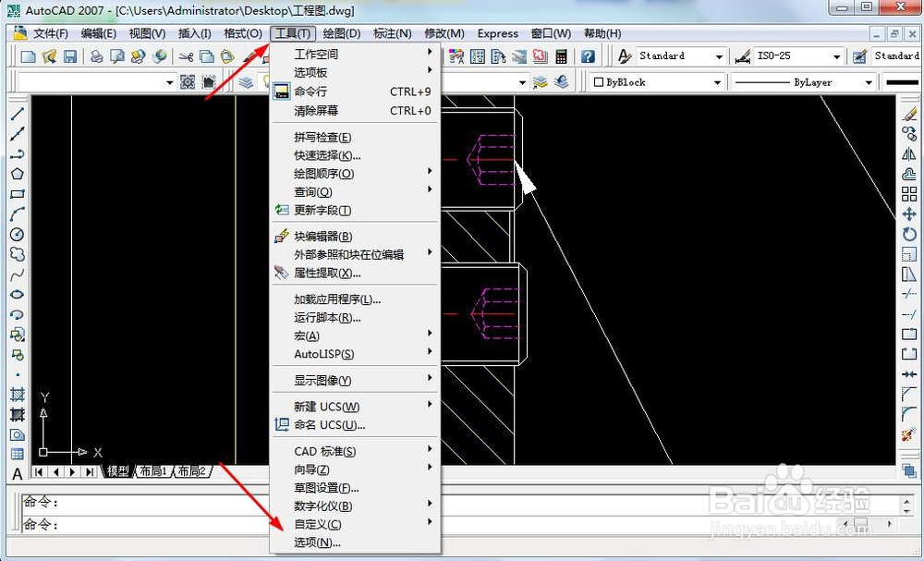Choose 块编辑器(B) menu entry

click(x=356, y=237)
